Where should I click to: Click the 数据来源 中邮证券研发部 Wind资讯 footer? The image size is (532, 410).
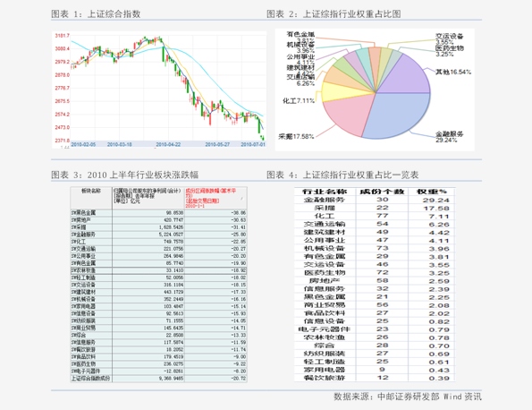tap(408, 397)
